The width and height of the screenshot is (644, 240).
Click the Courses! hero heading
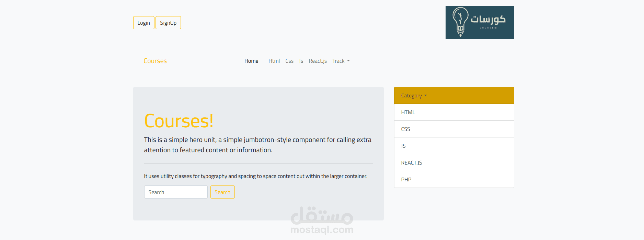point(179,121)
